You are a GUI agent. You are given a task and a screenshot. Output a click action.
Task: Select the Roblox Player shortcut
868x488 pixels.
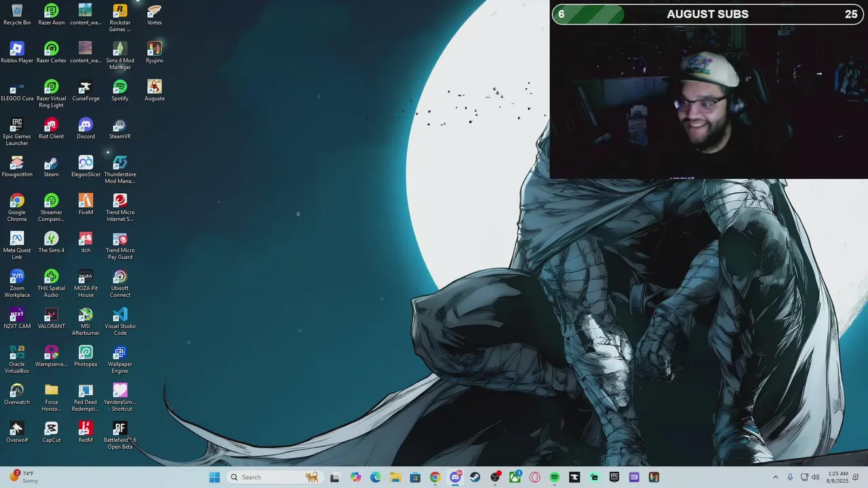pyautogui.click(x=17, y=52)
